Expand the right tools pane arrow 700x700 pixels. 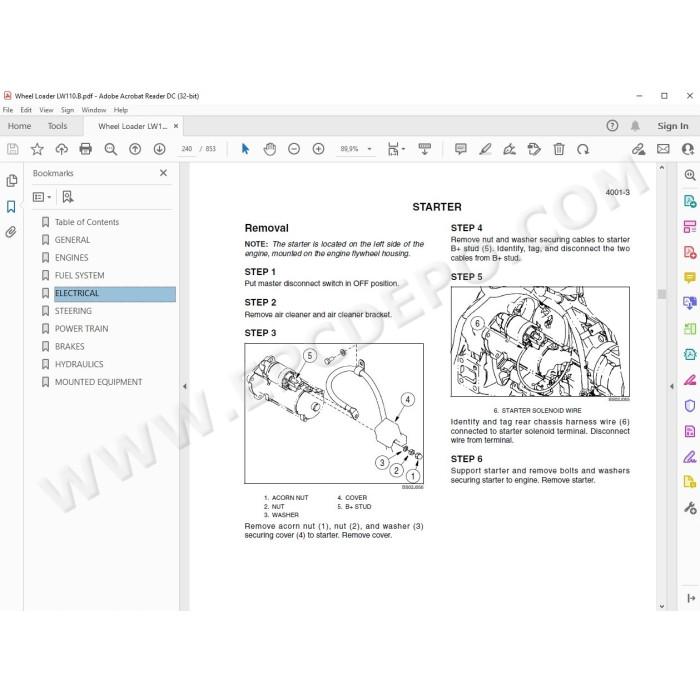(671, 387)
